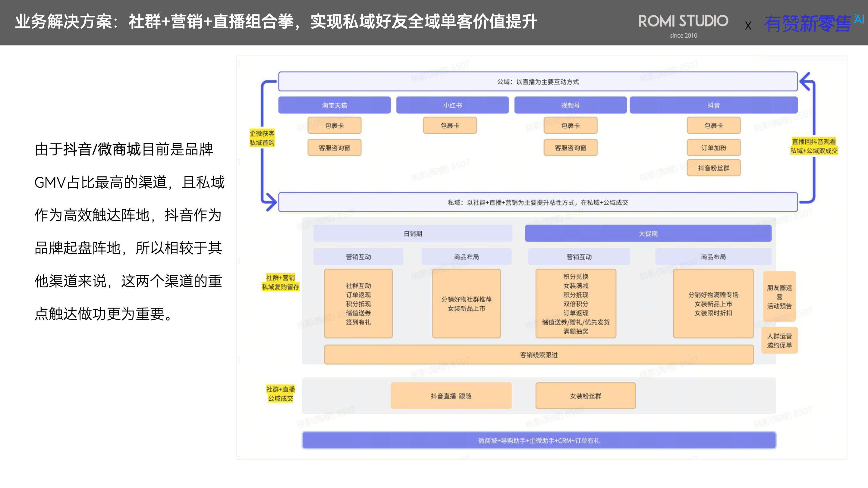Click the 日销期 period header
The width and height of the screenshot is (868, 488).
click(412, 233)
